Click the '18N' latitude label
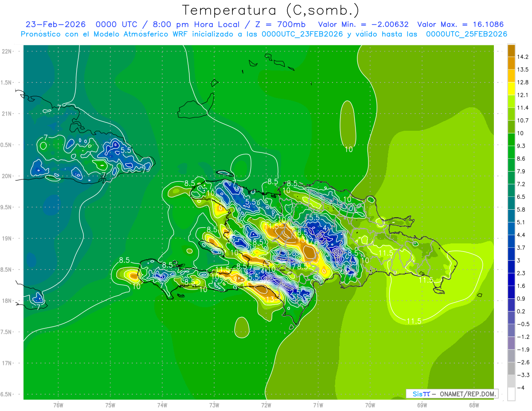532x411 pixels. click(8, 301)
